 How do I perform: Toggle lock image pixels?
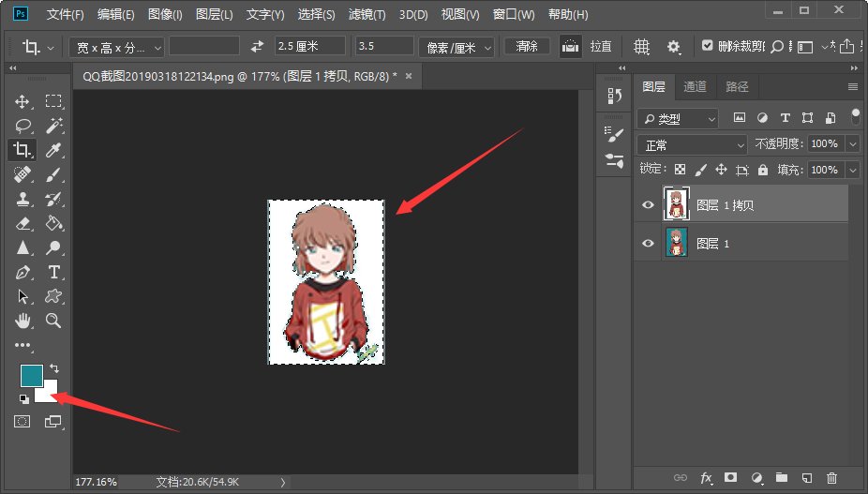tap(700, 170)
